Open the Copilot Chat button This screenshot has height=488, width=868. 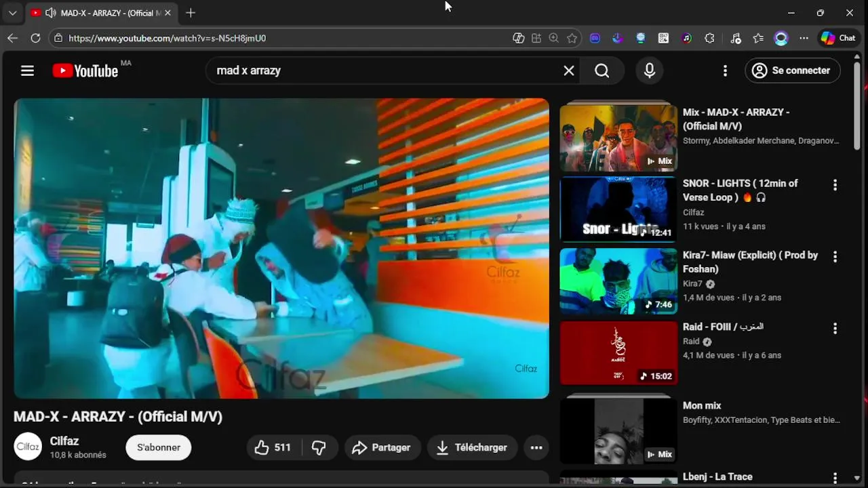839,38
